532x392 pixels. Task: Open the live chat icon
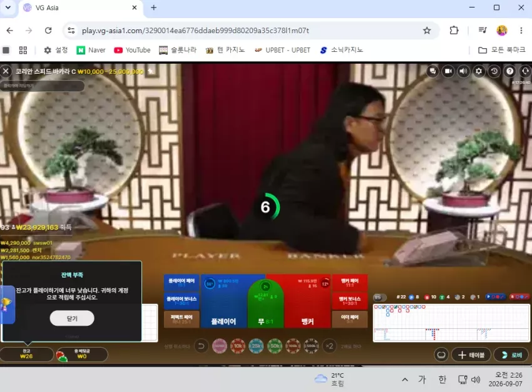click(432, 71)
